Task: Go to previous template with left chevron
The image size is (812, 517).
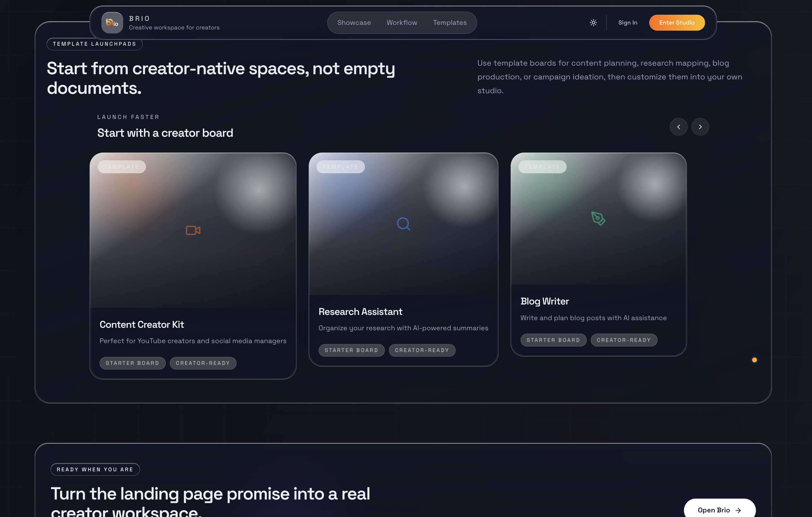Action: pos(678,127)
